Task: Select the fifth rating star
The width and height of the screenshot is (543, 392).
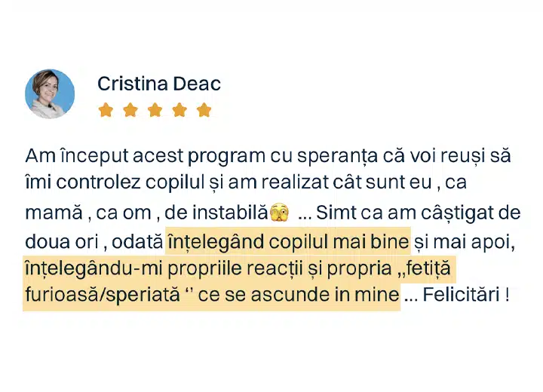Action: point(204,111)
